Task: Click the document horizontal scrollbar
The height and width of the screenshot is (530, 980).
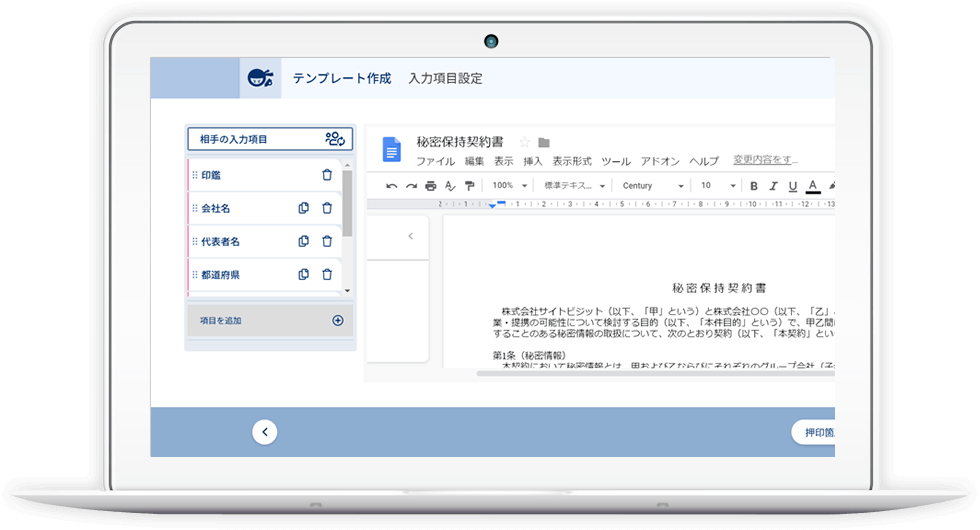Action: [656, 373]
